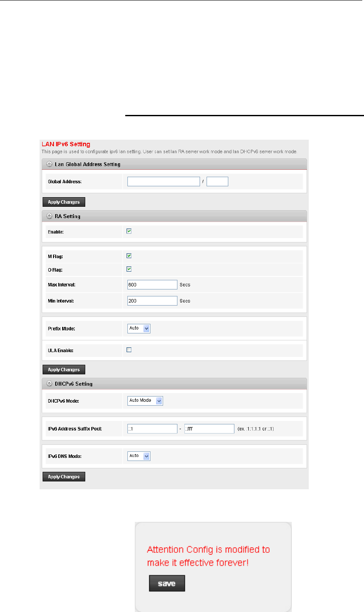Click the M Flag label
The height and width of the screenshot is (612, 364).
56,256
